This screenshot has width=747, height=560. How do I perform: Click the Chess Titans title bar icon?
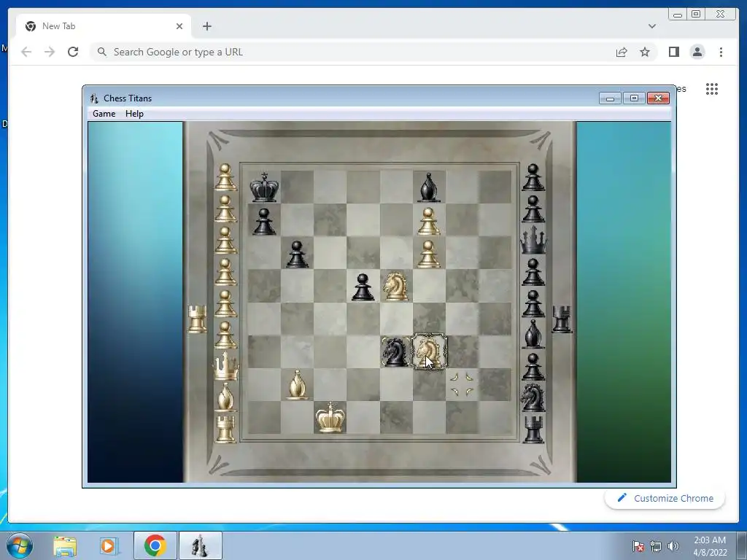(x=94, y=98)
